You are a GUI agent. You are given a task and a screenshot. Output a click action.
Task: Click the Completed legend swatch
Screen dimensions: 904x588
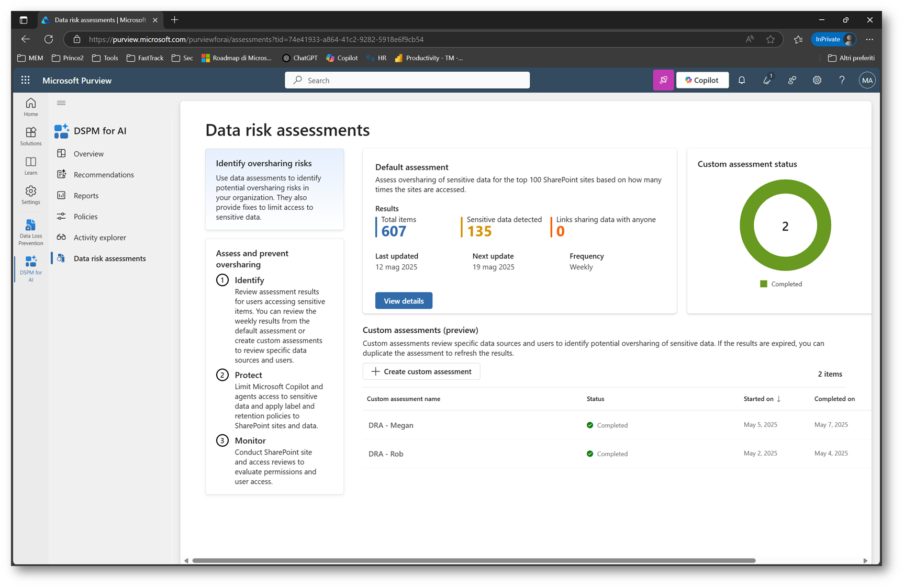[x=764, y=284]
